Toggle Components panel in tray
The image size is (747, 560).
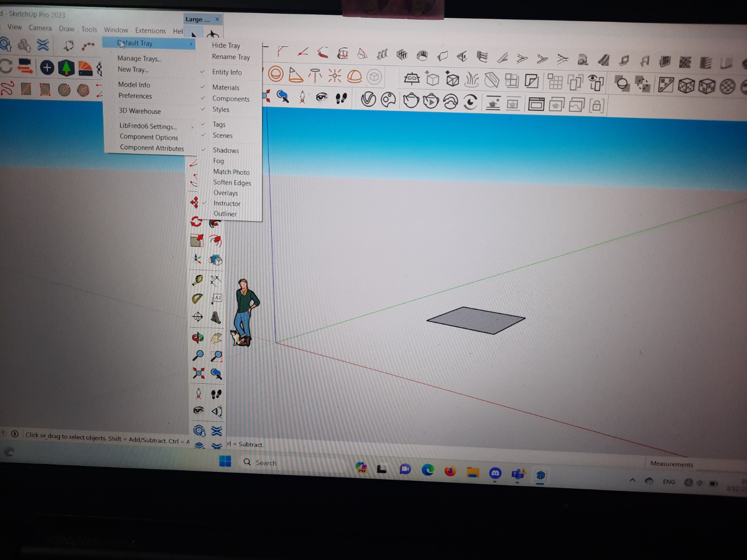click(x=231, y=99)
